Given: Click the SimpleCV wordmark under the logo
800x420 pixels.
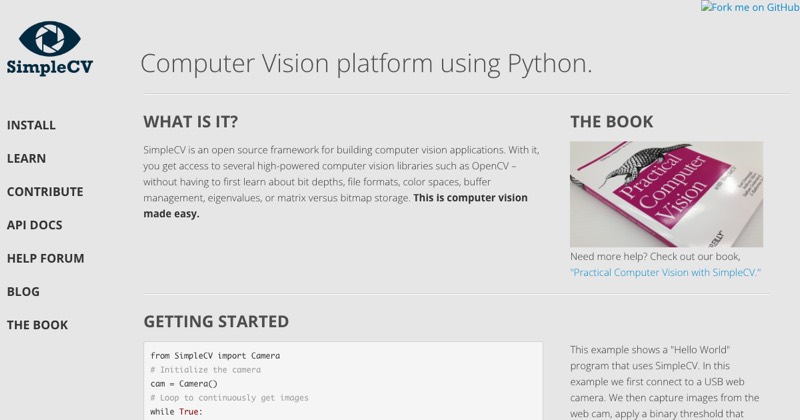Looking at the screenshot, I should tap(49, 67).
